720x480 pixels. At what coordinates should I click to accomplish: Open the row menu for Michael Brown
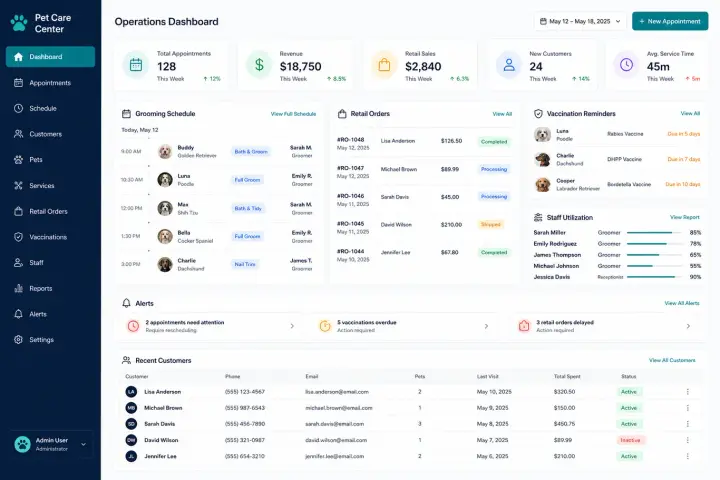tap(687, 408)
